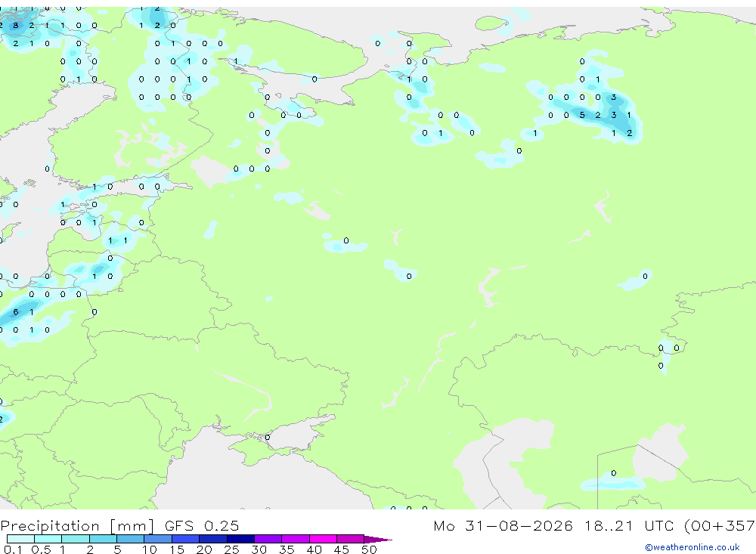Screen dimensions: 756x554
Task: Click the 45–50 mm legend color swatch
Action: (x=350, y=539)
